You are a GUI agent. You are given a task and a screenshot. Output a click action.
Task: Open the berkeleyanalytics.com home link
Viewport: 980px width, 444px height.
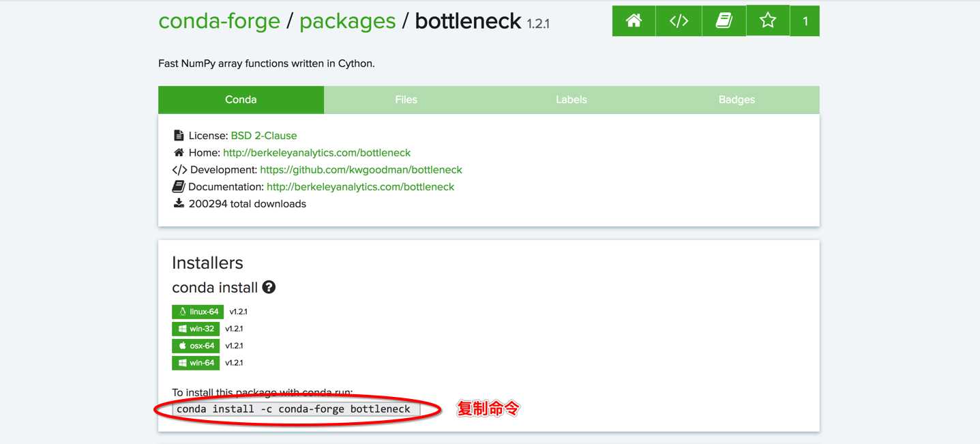click(x=316, y=152)
